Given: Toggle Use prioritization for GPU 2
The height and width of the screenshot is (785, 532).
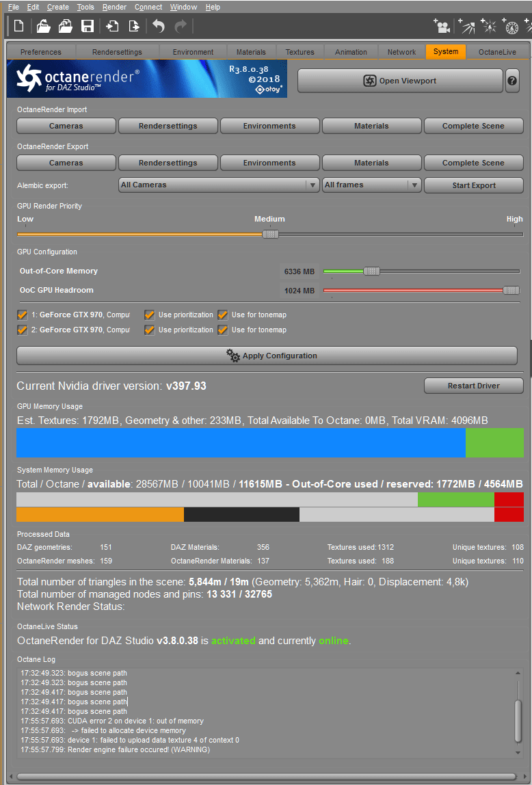Looking at the screenshot, I should [149, 330].
